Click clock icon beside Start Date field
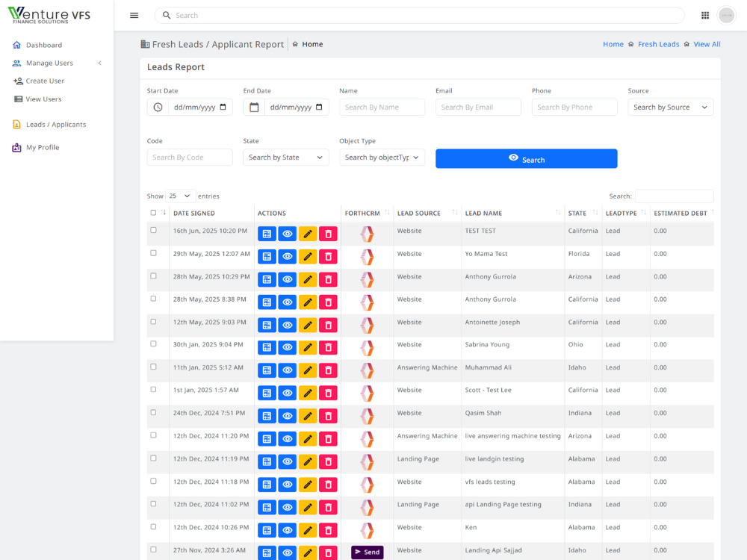This screenshot has height=560, width=747. pos(158,107)
